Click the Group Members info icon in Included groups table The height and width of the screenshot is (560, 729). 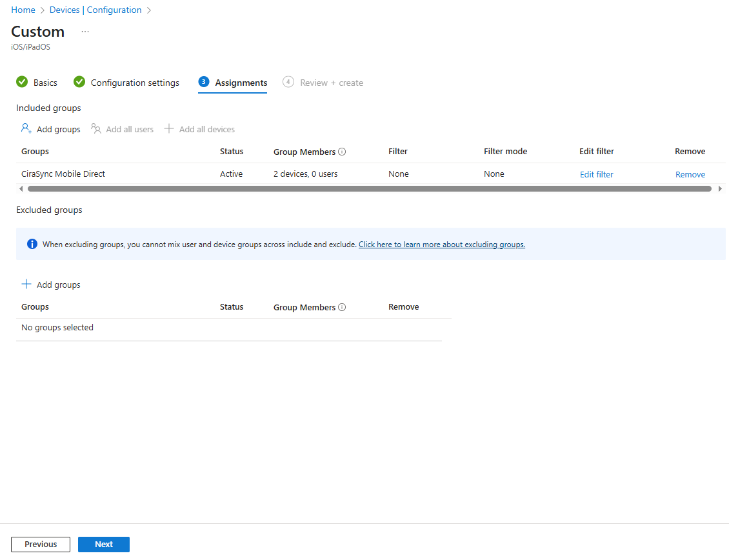(x=341, y=151)
